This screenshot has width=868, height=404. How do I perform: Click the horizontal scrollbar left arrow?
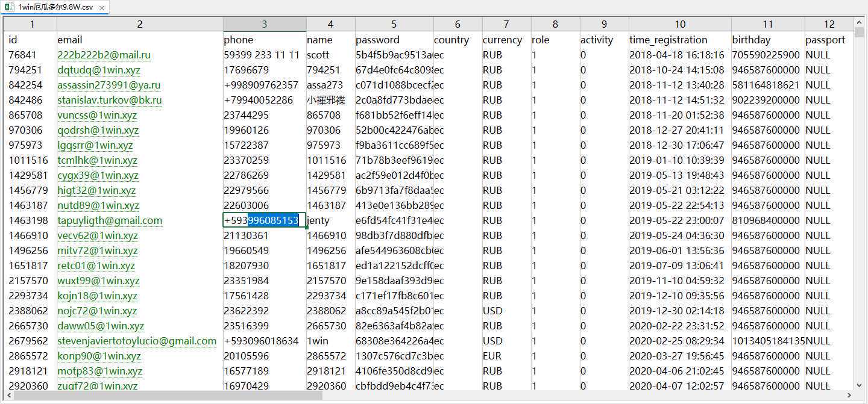coord(8,396)
